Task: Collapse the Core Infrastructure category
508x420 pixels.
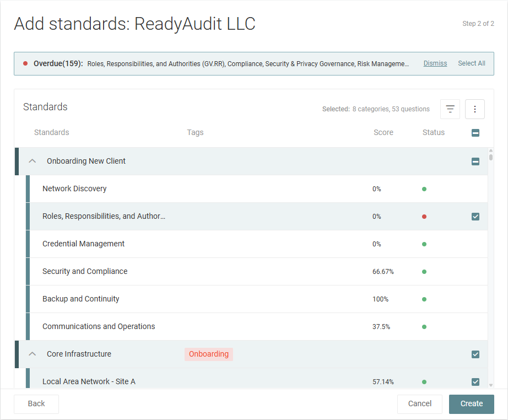Action: pyautogui.click(x=33, y=354)
